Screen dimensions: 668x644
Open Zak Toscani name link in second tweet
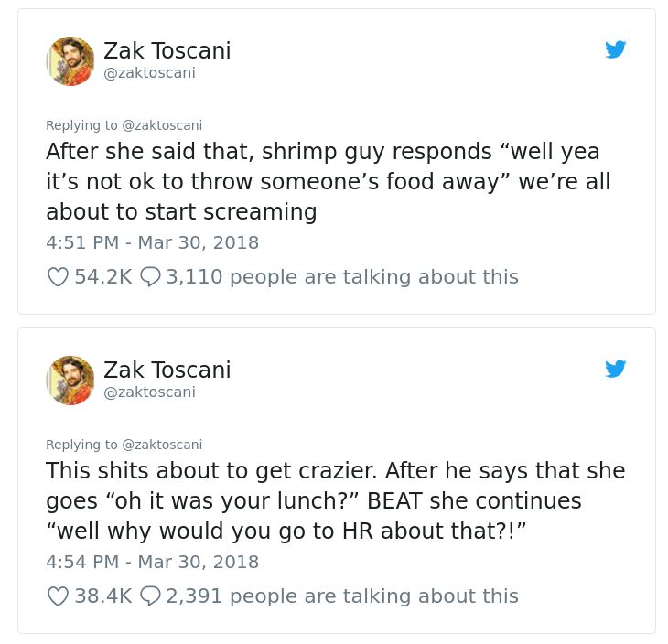point(167,370)
